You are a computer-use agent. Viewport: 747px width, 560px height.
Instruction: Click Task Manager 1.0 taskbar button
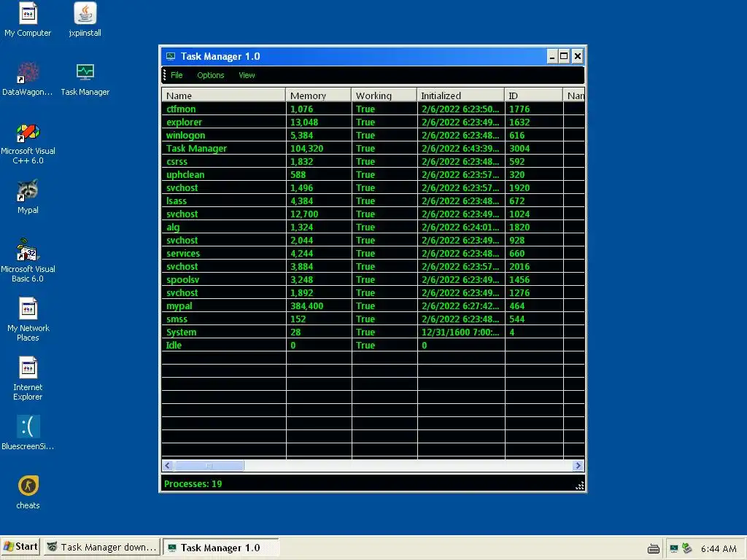[x=220, y=548]
